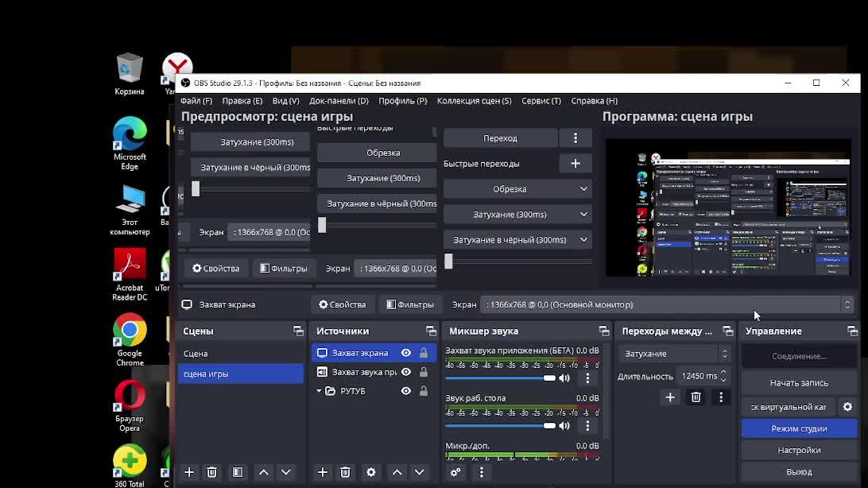Mute Захват звука приложения speaker icon

(564, 378)
